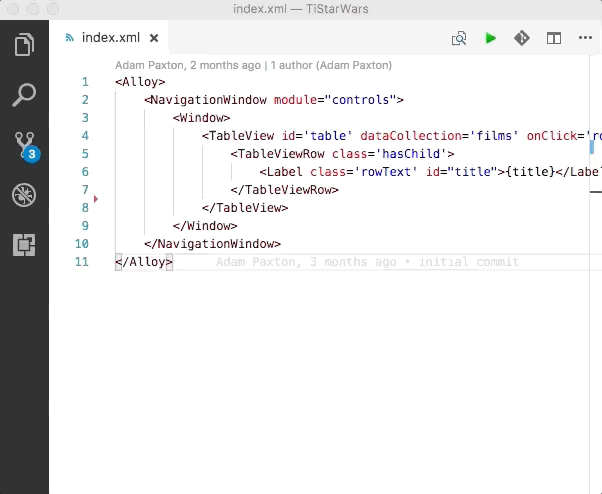Click the TableView opening tag

238,136
